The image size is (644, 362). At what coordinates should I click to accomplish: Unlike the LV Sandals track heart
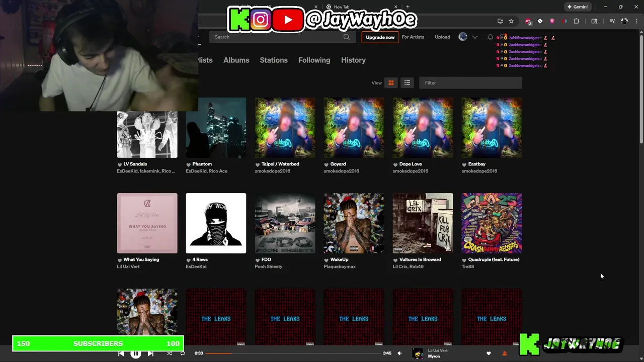click(x=120, y=164)
